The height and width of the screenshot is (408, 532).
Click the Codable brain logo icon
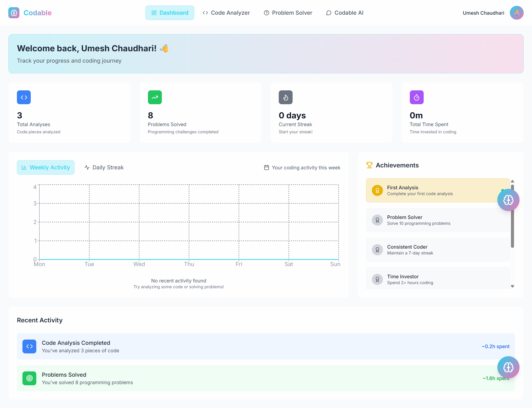click(14, 13)
